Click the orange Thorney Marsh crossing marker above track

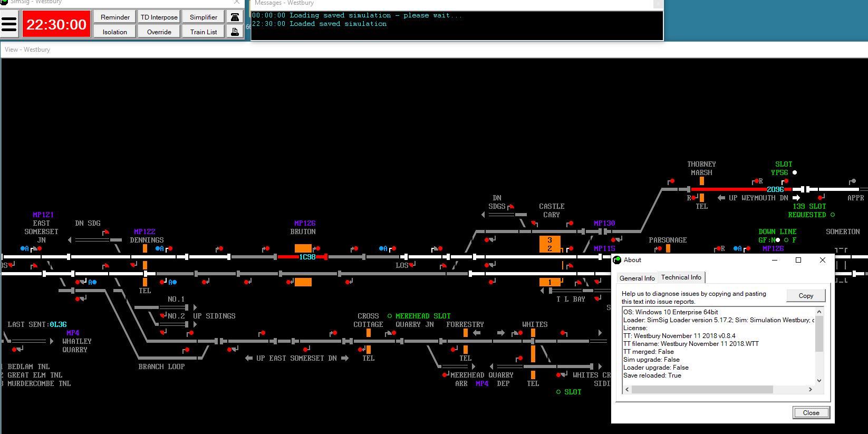702,181
